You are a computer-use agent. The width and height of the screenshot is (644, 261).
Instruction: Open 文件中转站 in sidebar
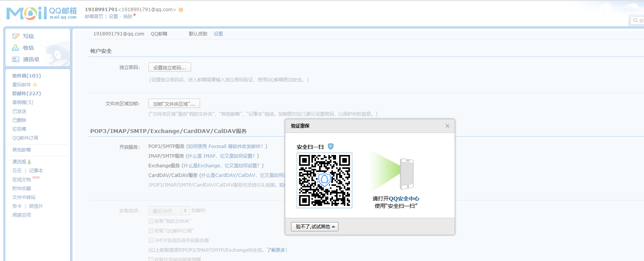coord(24,197)
